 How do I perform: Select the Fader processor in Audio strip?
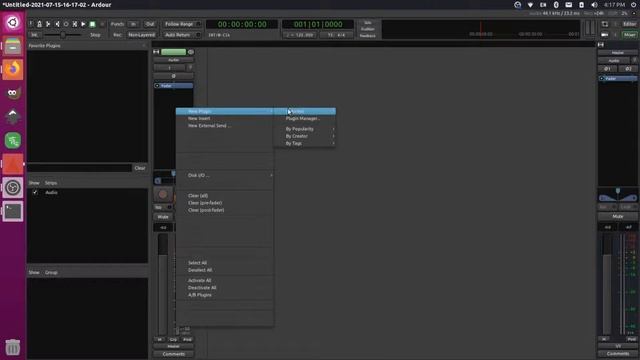[x=173, y=86]
